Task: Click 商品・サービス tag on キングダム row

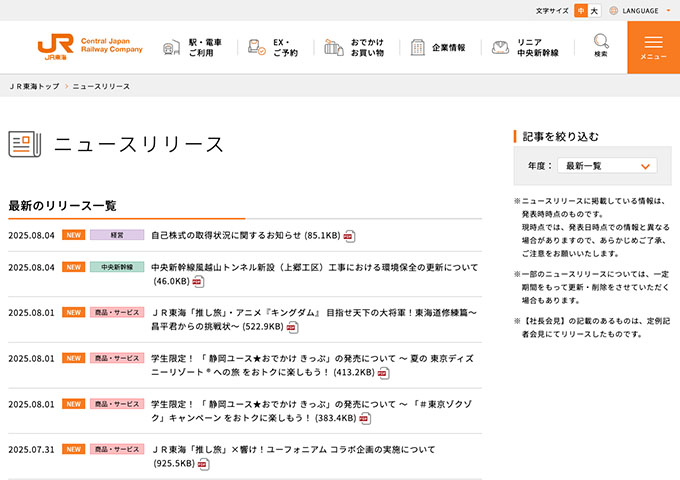Action: (117, 313)
